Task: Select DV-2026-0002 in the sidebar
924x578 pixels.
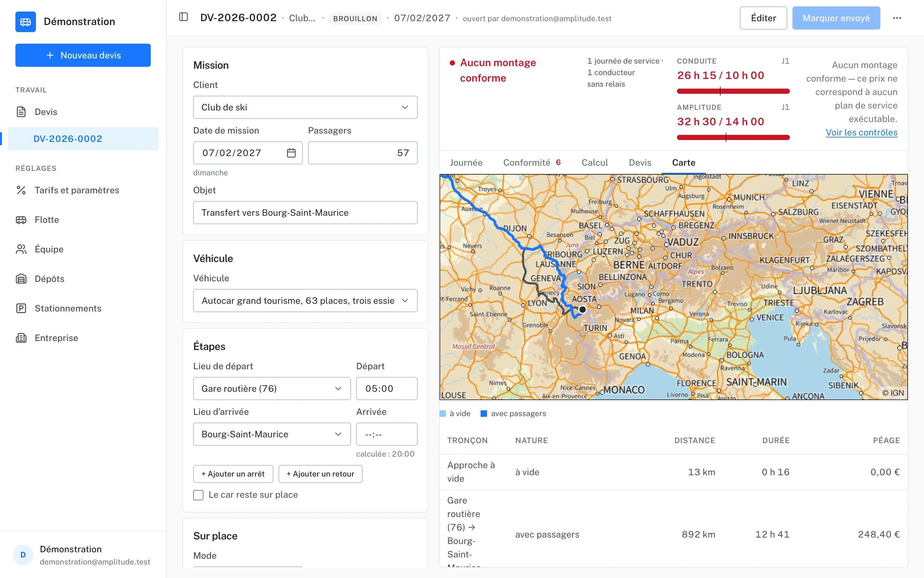Action: [x=83, y=139]
